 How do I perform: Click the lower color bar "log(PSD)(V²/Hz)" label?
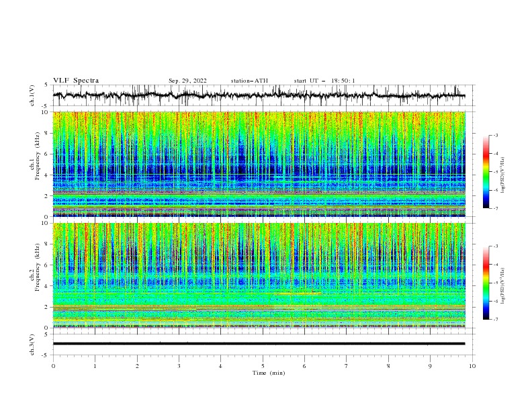(503, 285)
